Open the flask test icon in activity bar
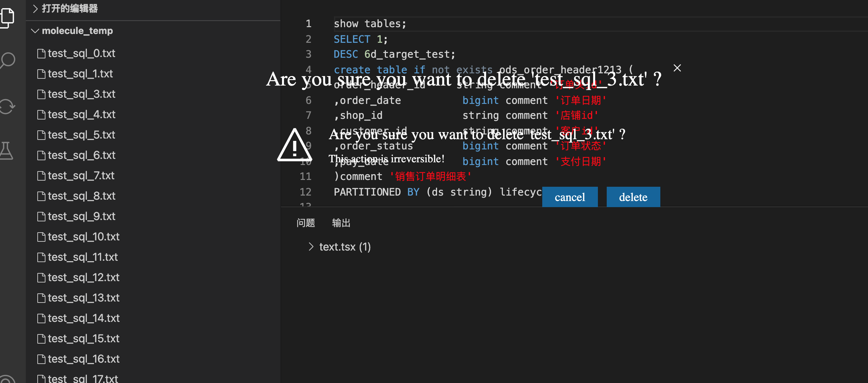The width and height of the screenshot is (868, 383). point(7,150)
